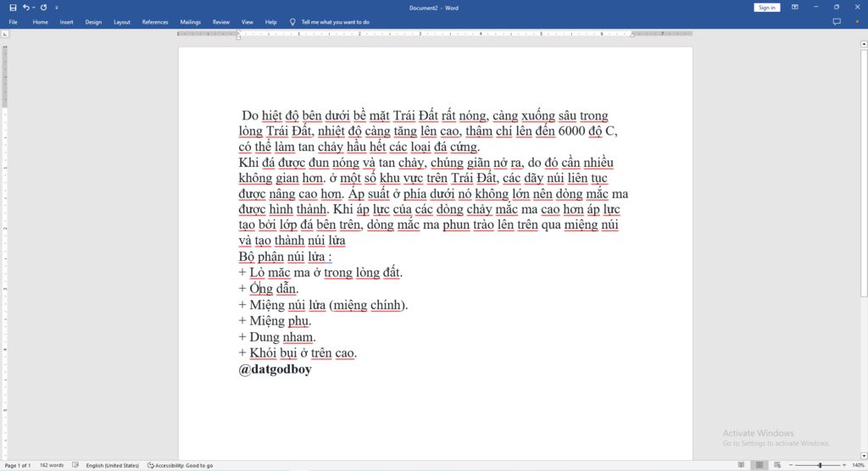Click the tab selector at the ruler corner
The width and height of the screenshot is (868, 471).
[x=5, y=34]
